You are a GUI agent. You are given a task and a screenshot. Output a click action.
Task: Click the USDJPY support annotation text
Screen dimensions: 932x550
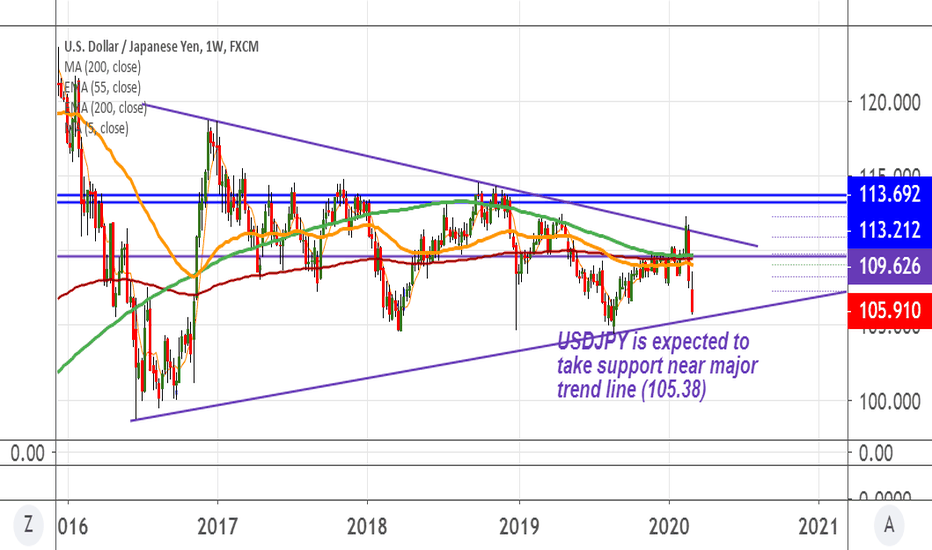[657, 365]
